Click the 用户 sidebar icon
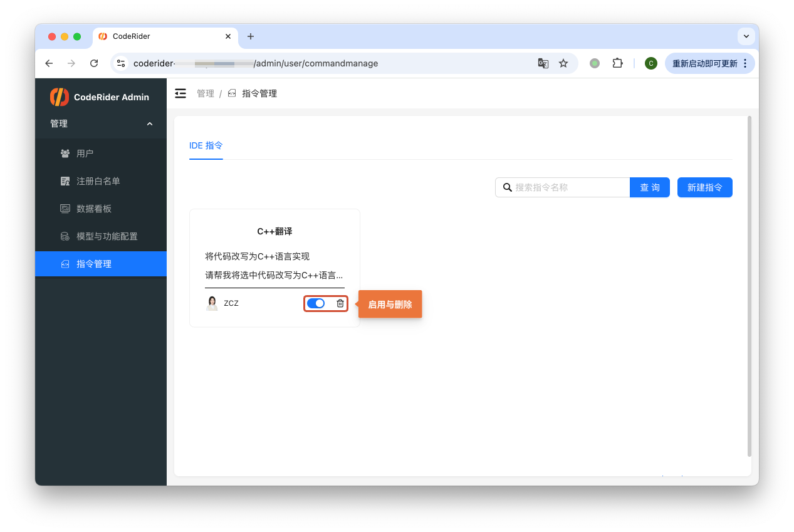This screenshot has height=532, width=794. tap(65, 154)
